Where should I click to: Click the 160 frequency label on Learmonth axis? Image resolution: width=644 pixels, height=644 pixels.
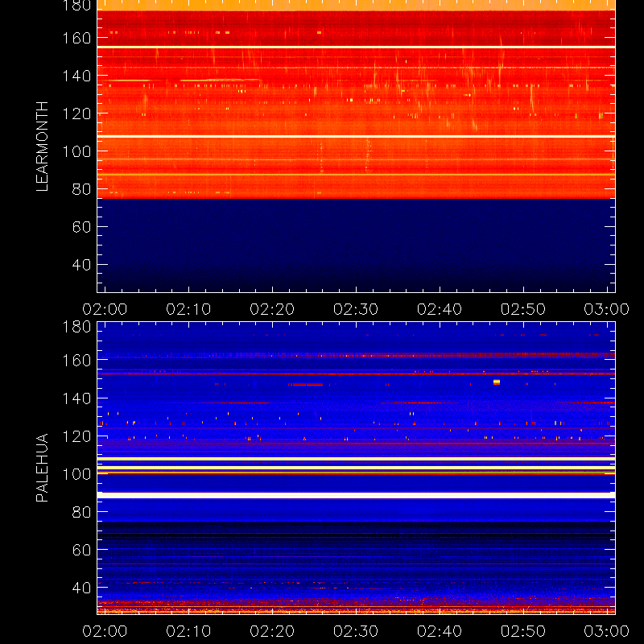click(76, 38)
